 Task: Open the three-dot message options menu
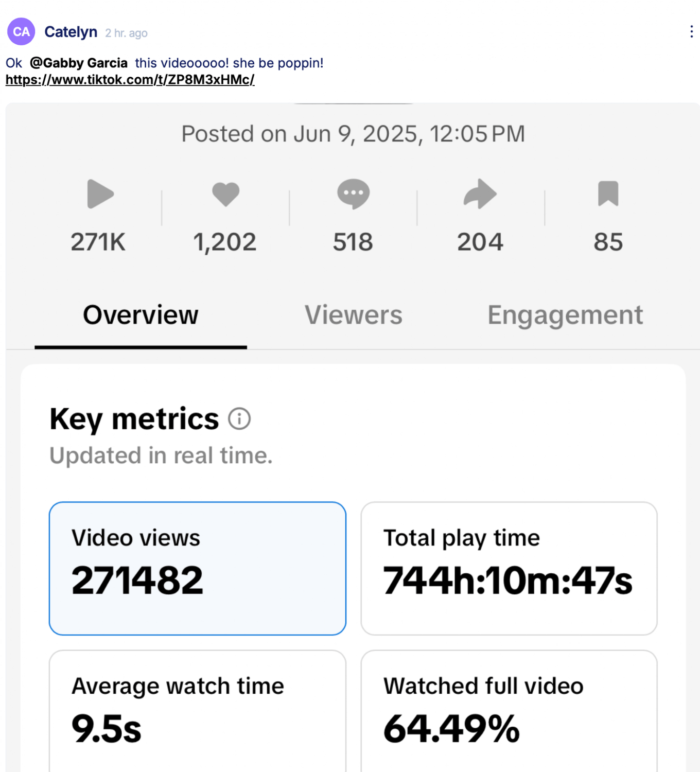pos(691,32)
